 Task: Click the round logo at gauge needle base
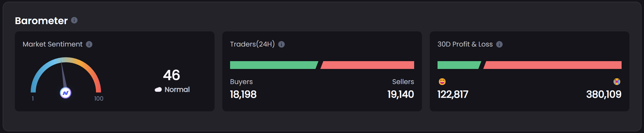click(x=65, y=93)
